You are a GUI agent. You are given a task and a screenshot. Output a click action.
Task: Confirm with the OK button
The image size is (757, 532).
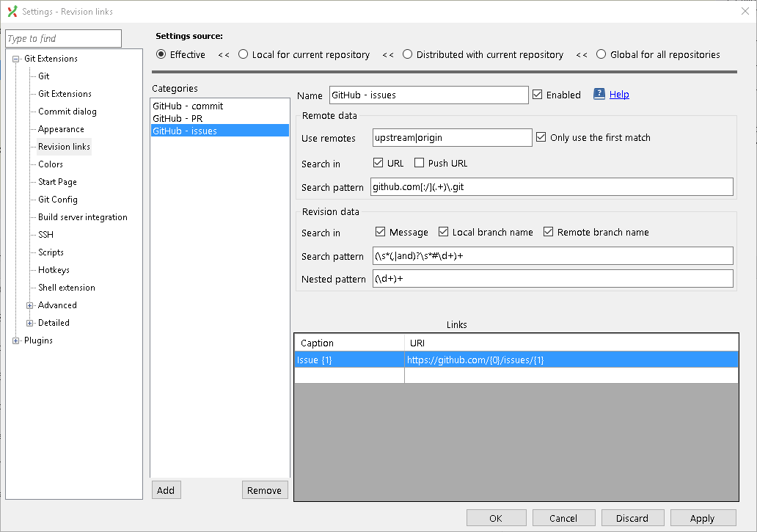coord(496,518)
